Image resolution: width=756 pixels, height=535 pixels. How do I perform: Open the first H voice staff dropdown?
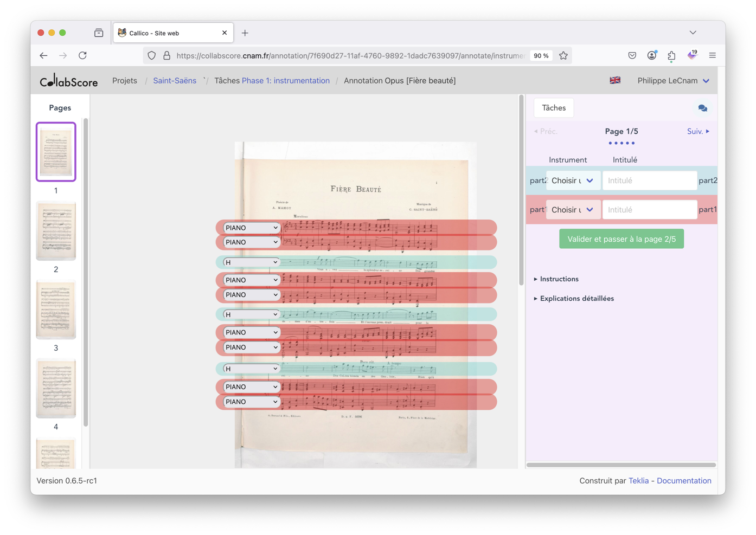[251, 262]
